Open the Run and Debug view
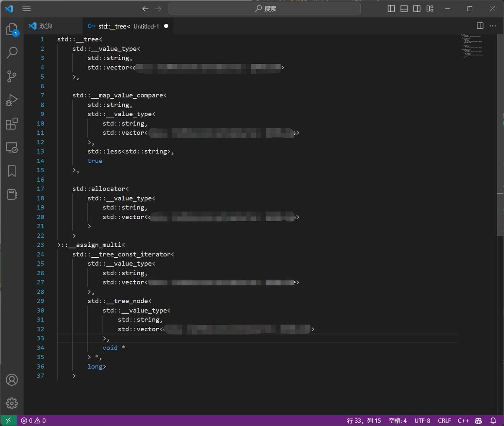Viewport: 504px width, 426px height. (12, 100)
